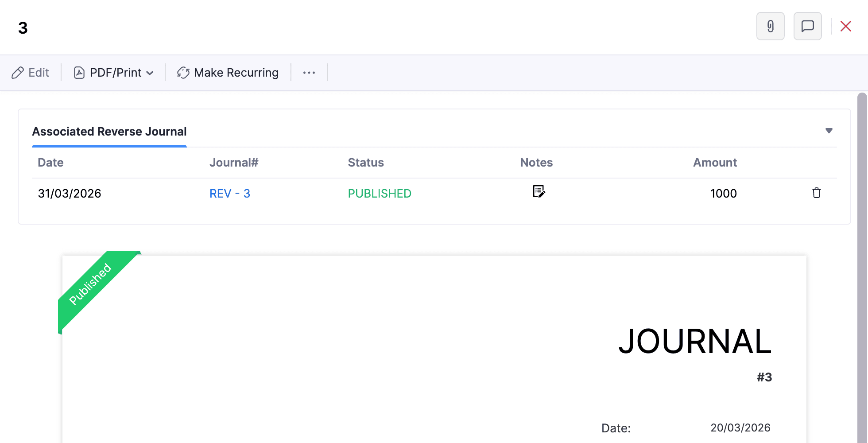Select the Associated Reverse Journal tab
The width and height of the screenshot is (868, 443).
[x=109, y=132]
